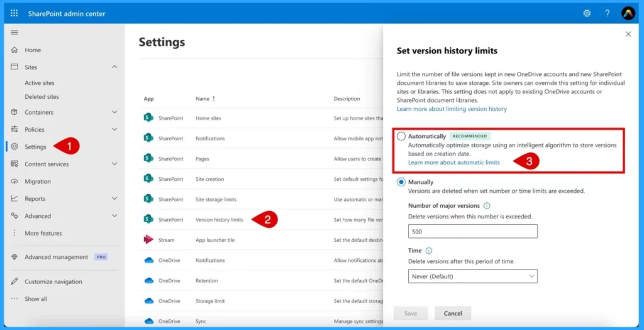Open Learn more about limiting version history
This screenshot has height=330, width=644.
pyautogui.click(x=452, y=108)
